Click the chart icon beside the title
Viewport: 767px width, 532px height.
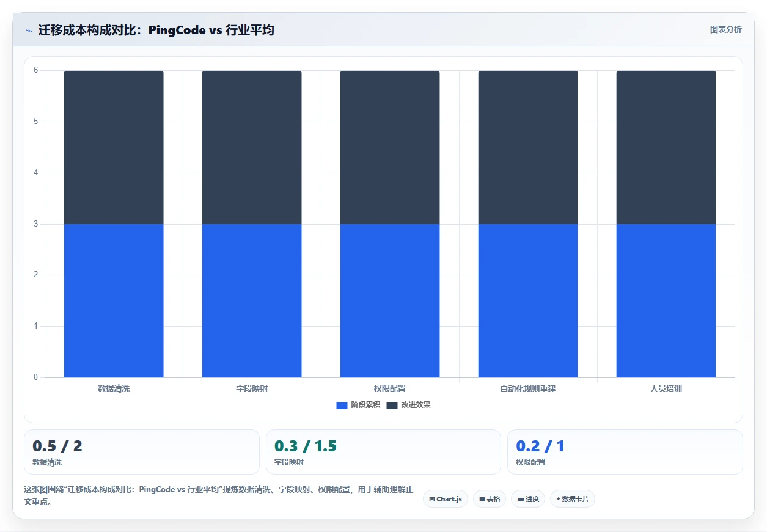[x=29, y=30]
